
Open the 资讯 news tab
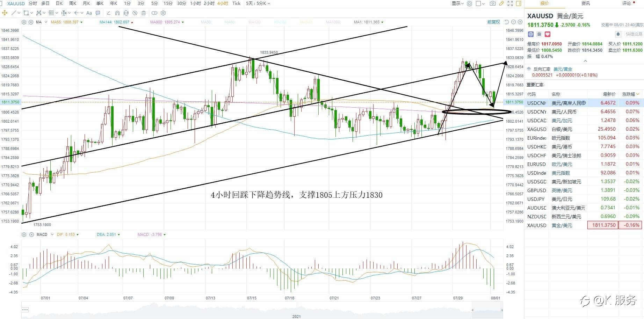[x=586, y=3]
